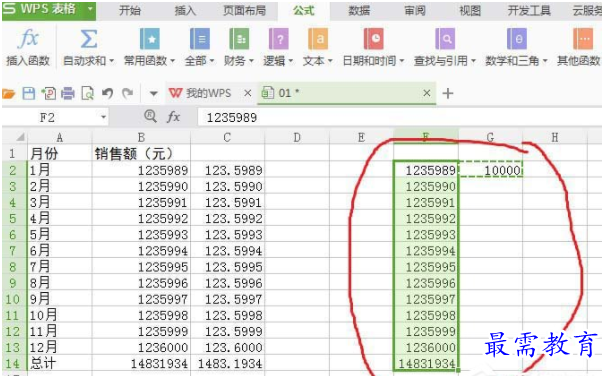Click the Redo arrow icon
Screen dimensions: 606x376
(128, 94)
